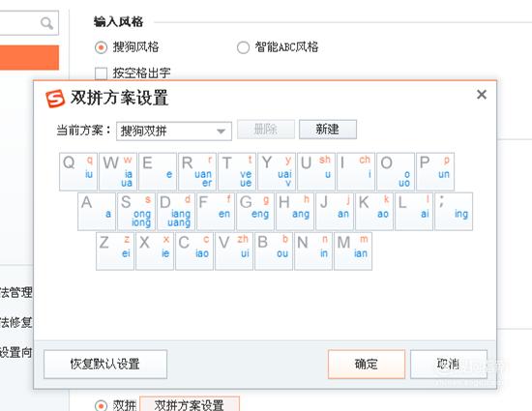
Task: Click the B key mapped to ou
Action: point(274,251)
